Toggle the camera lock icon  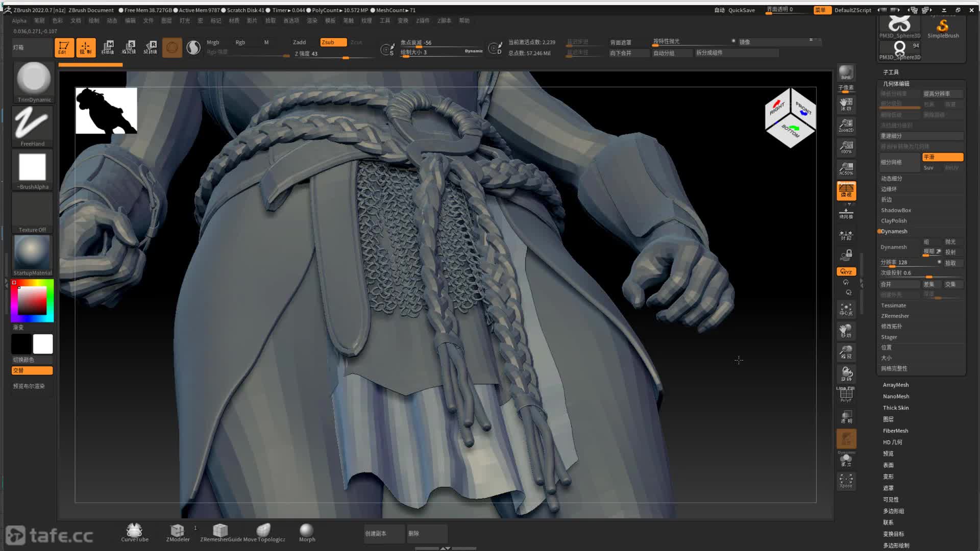[x=846, y=255]
